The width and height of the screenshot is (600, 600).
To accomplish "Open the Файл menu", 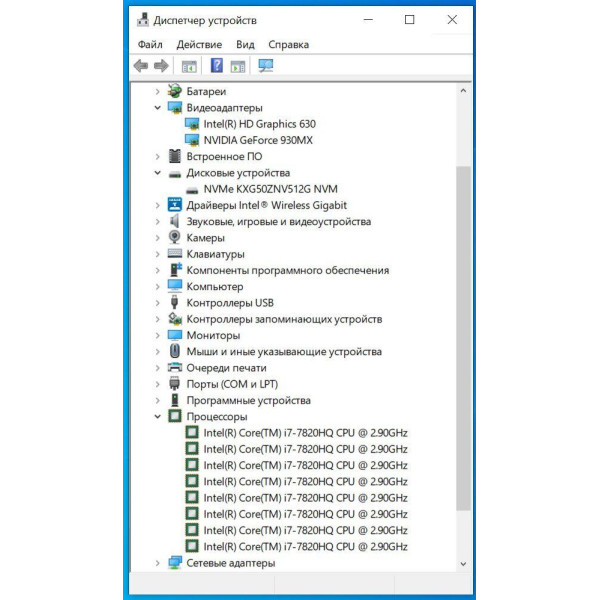I will tap(150, 44).
